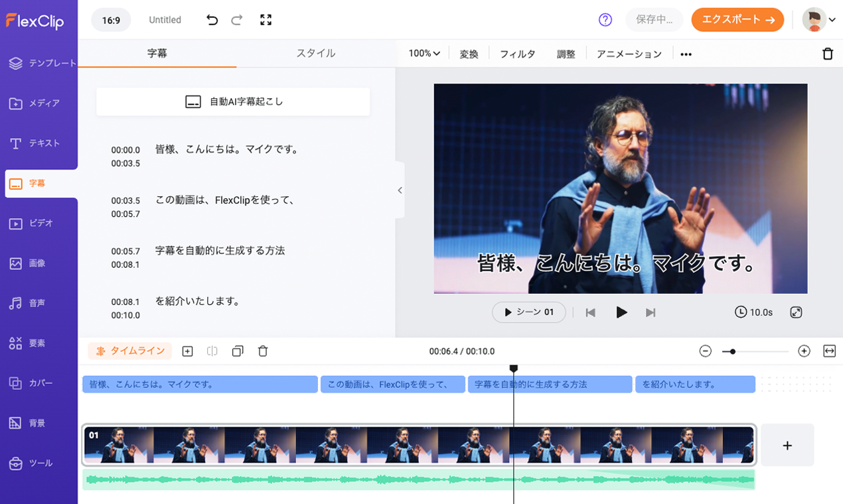Click the undo icon next to Untitled
843x504 pixels.
(x=212, y=20)
